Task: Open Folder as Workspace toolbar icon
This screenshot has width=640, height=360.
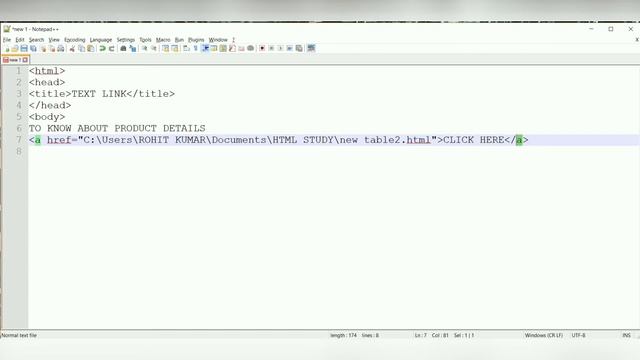Action: click(241, 48)
